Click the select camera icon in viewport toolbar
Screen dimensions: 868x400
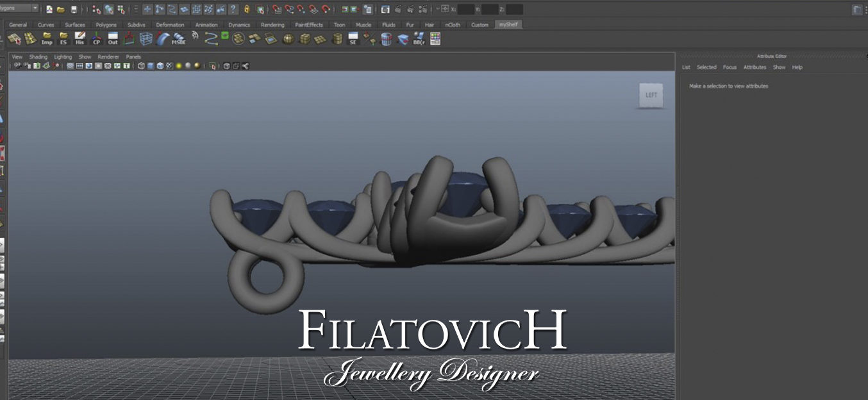17,65
